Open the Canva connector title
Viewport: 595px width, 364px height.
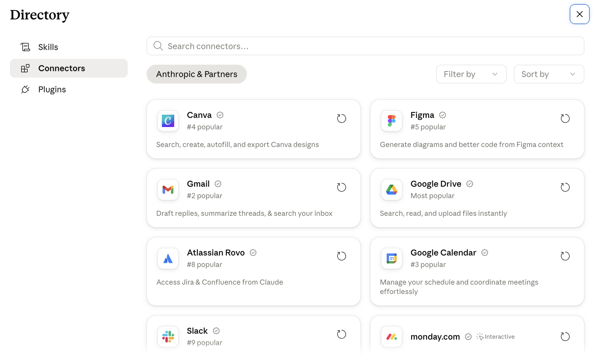pyautogui.click(x=199, y=115)
